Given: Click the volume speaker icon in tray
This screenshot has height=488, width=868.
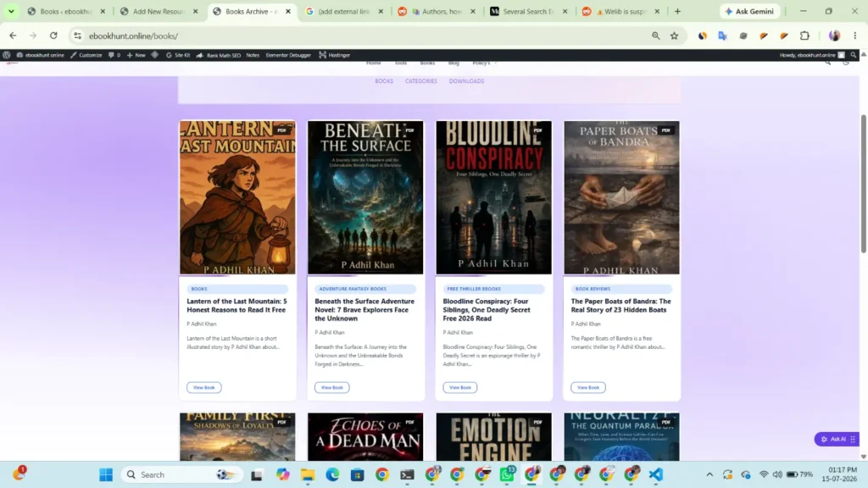Looking at the screenshot, I should (777, 474).
